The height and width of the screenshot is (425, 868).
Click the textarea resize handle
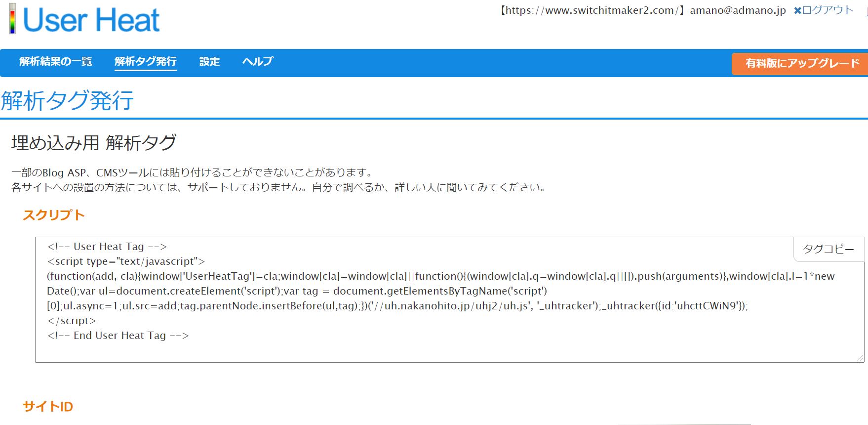(860, 358)
